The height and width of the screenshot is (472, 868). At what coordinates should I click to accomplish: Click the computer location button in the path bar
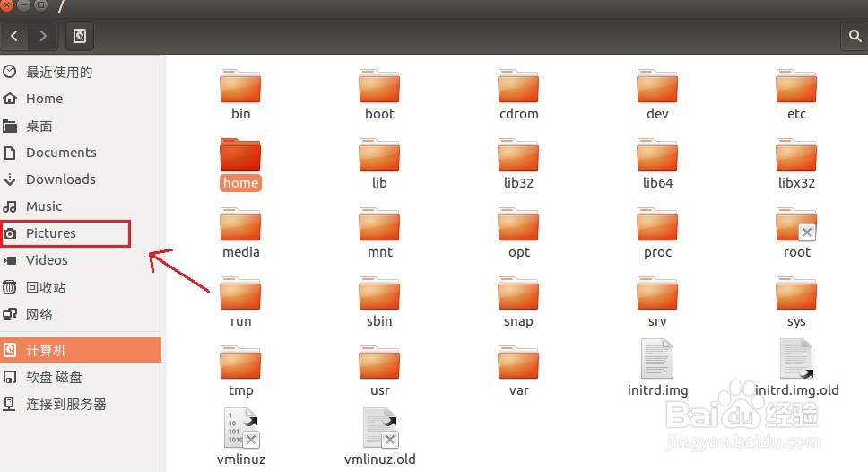[80, 36]
